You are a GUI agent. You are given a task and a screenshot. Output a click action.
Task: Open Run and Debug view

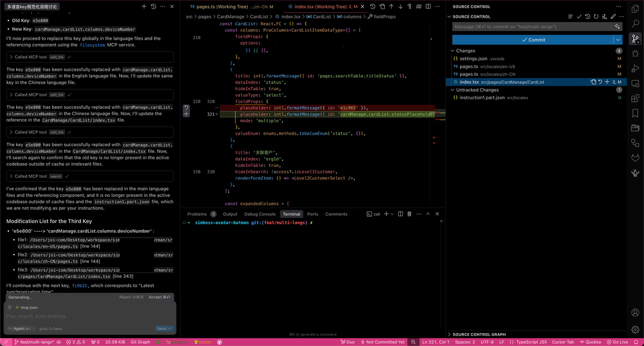635,69
